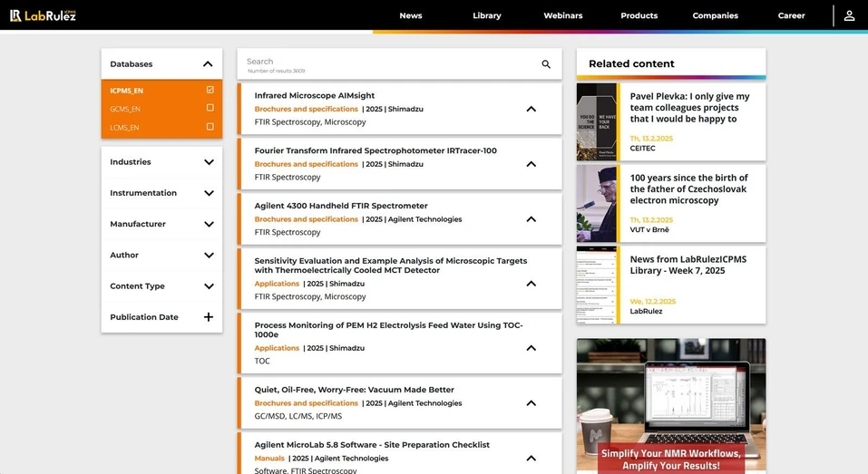The width and height of the screenshot is (868, 474).
Task: Open the Products menu
Action: tap(639, 15)
